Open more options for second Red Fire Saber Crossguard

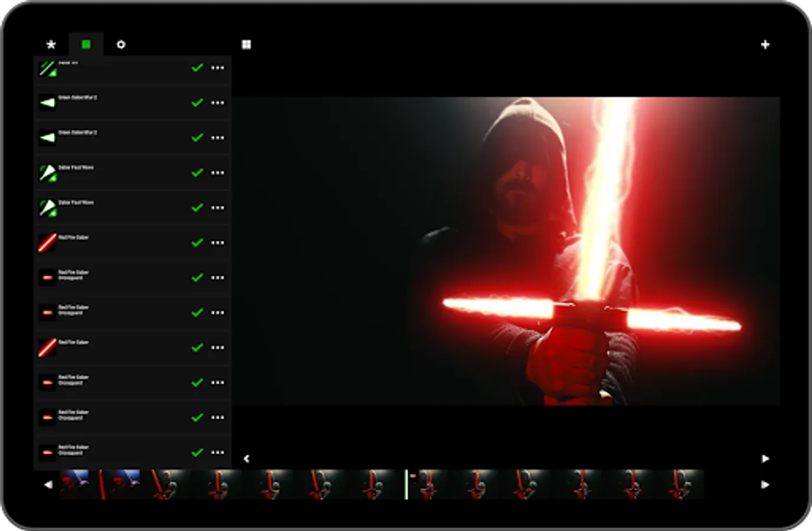click(x=218, y=313)
